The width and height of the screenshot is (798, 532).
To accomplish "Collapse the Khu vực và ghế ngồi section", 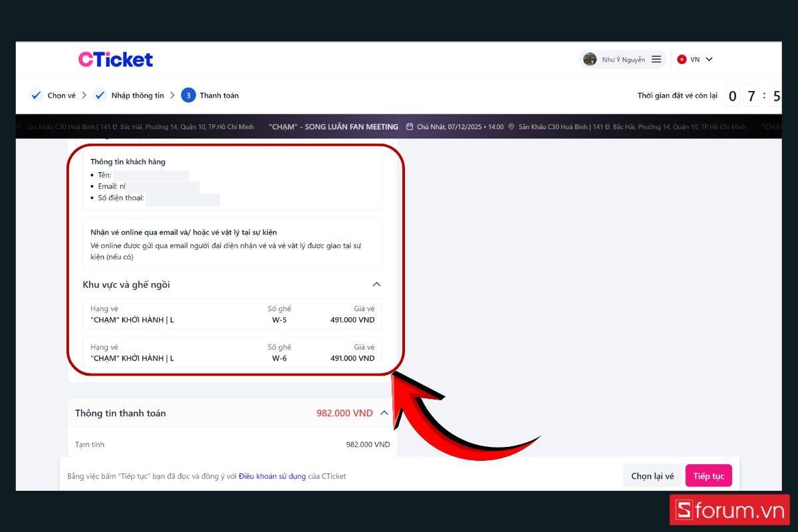I will (x=376, y=285).
